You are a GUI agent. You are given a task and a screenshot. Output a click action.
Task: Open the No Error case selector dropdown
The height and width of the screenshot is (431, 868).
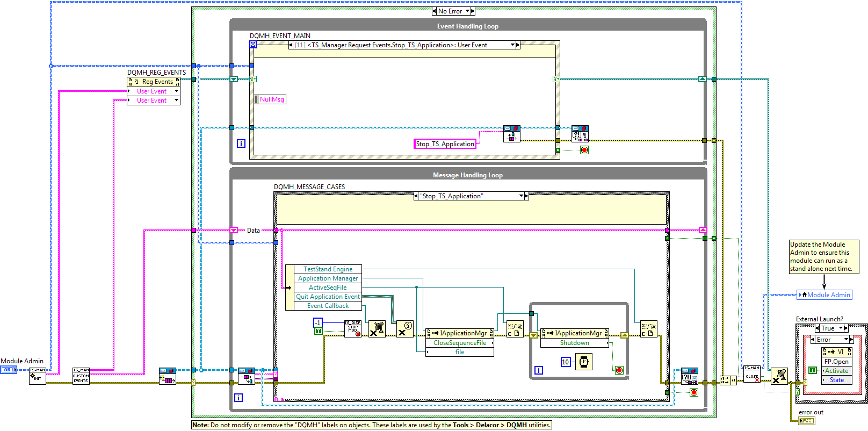(468, 11)
